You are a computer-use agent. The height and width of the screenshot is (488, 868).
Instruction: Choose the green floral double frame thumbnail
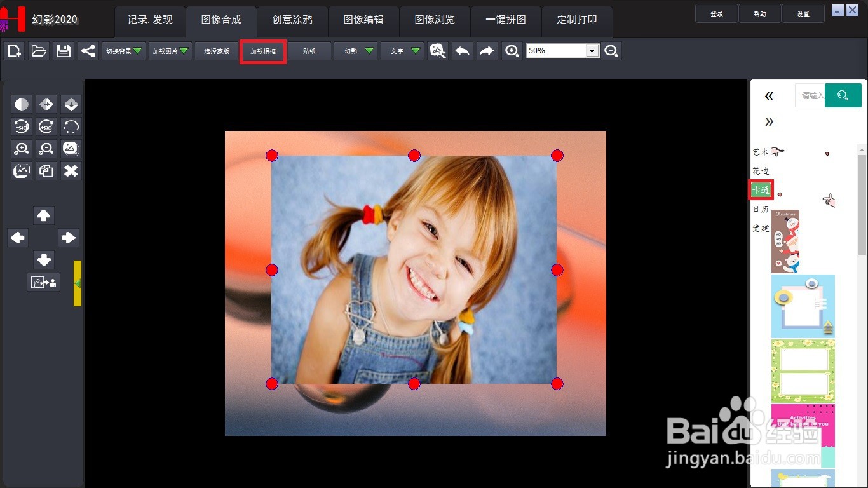click(x=803, y=371)
